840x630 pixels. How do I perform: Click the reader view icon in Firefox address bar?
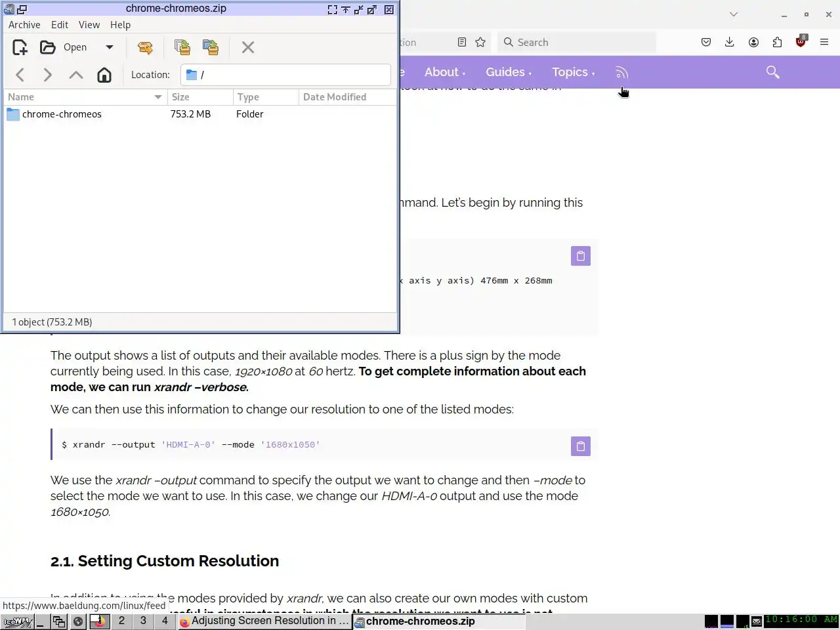(462, 42)
